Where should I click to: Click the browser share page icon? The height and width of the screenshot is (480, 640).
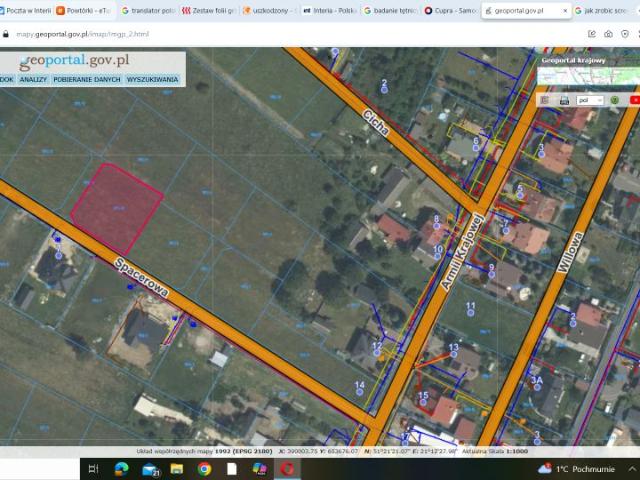[592, 34]
